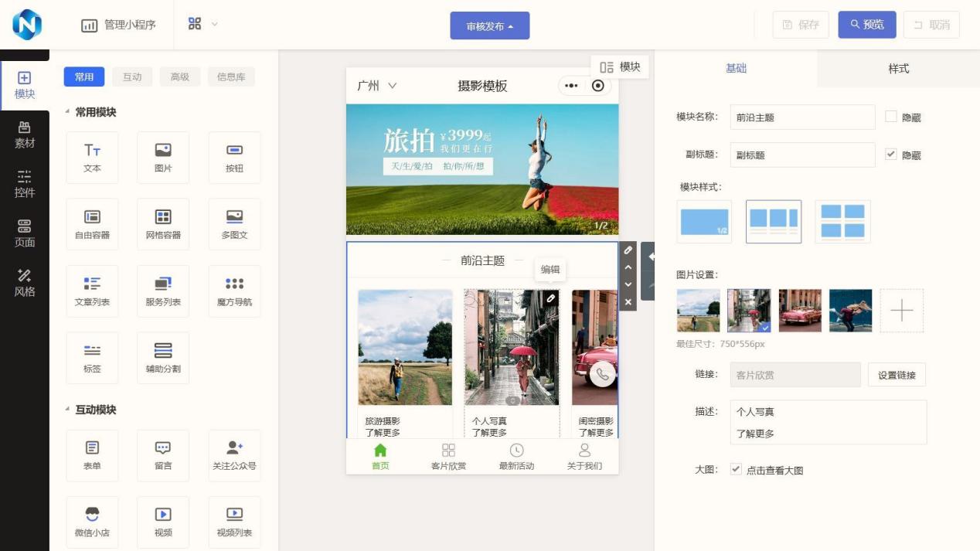This screenshot has height=551, width=980.
Task: Choose the three-column module style
Action: pos(774,222)
